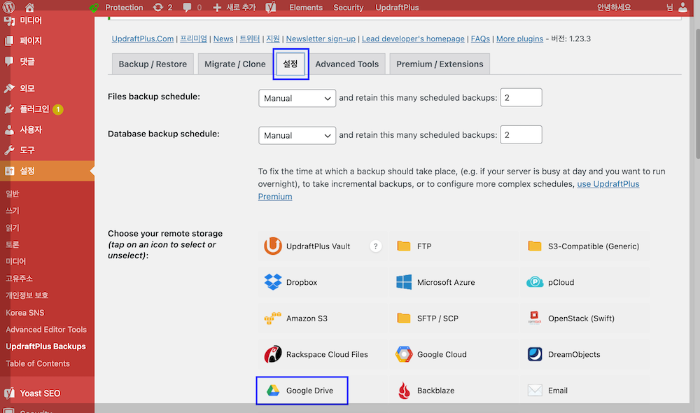Switch to Migrate / Clone tab
Viewport: 700px width, 413px height.
point(235,64)
